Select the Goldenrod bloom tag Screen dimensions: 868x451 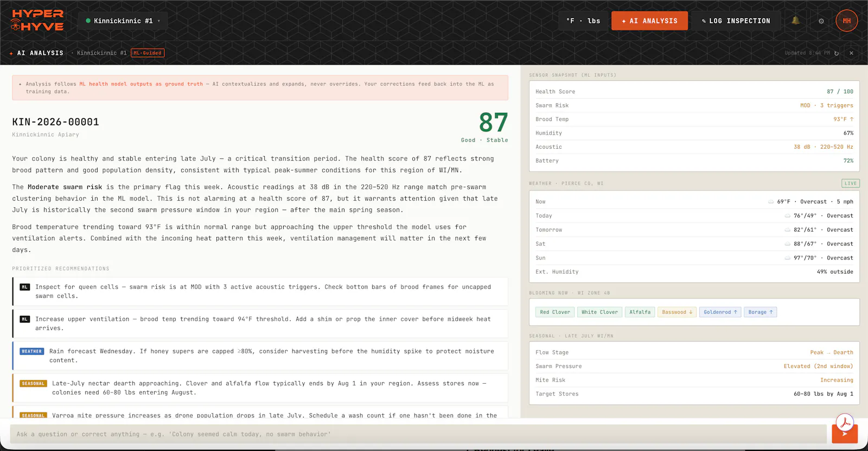pos(720,312)
